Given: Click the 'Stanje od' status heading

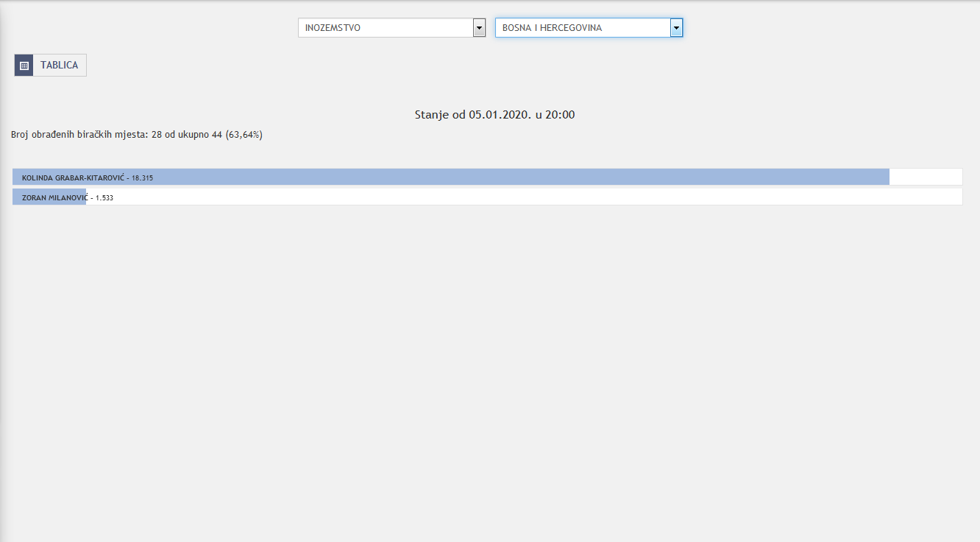Looking at the screenshot, I should point(440,115).
